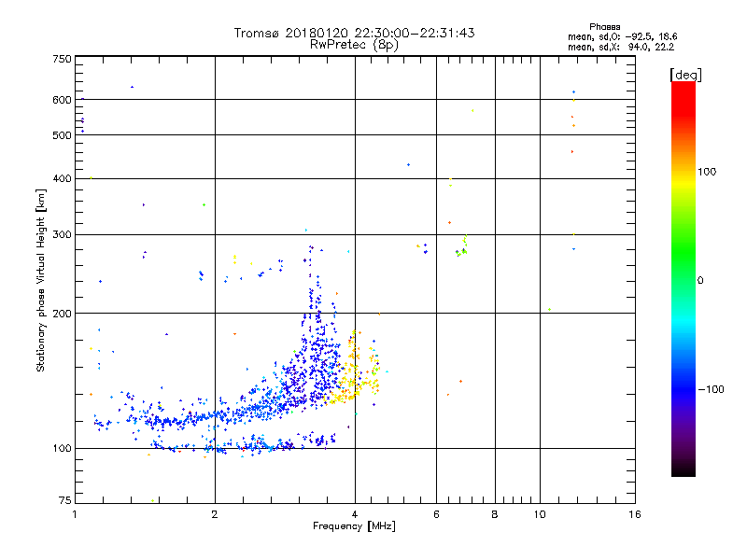The image size is (747, 560).
Task: Pick the green zero-degree band of color bar
Action: click(x=684, y=280)
